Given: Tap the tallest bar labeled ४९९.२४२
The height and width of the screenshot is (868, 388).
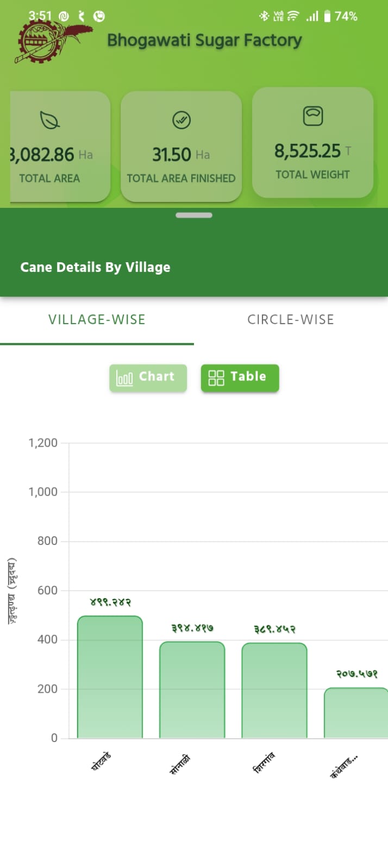Looking at the screenshot, I should 110,677.
